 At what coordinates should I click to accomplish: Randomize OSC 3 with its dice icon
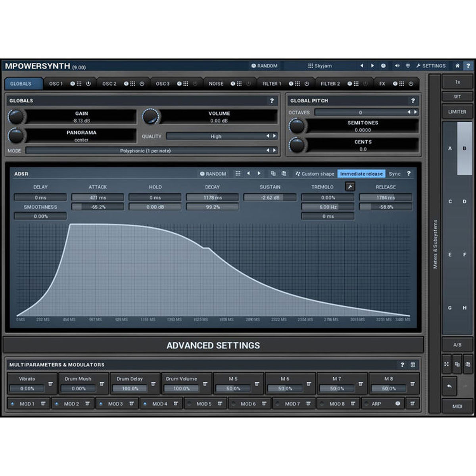click(179, 84)
